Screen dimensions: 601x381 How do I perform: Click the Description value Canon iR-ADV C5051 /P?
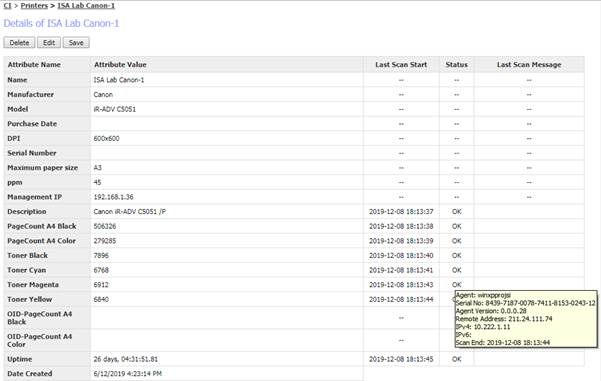(x=130, y=212)
